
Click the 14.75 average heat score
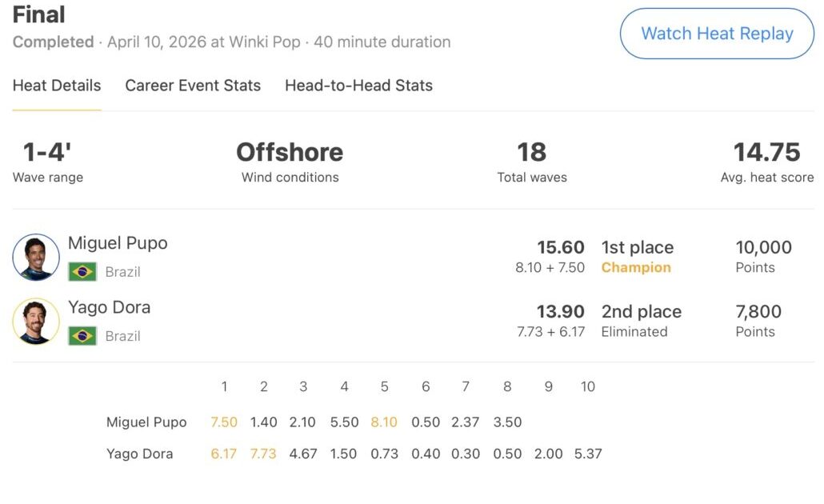point(766,152)
